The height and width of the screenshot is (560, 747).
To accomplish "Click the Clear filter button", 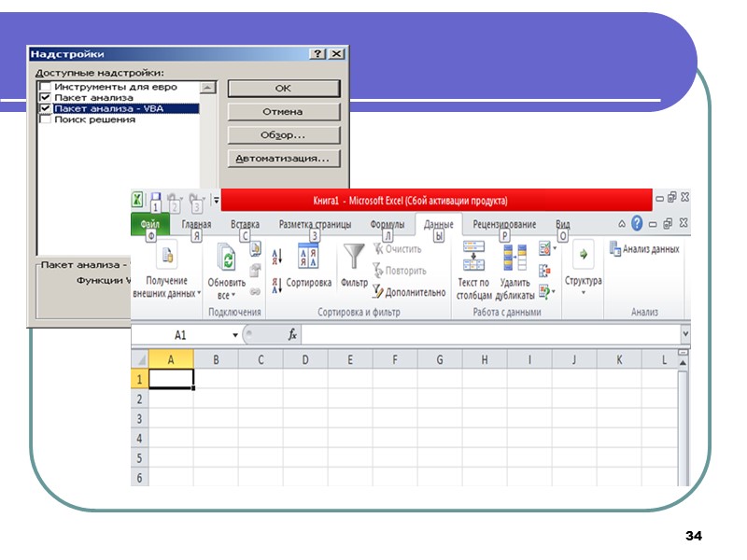I will (x=398, y=249).
